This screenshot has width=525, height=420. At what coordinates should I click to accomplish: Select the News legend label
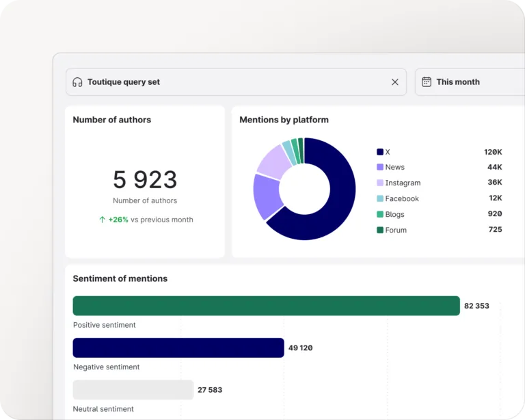pyautogui.click(x=394, y=167)
